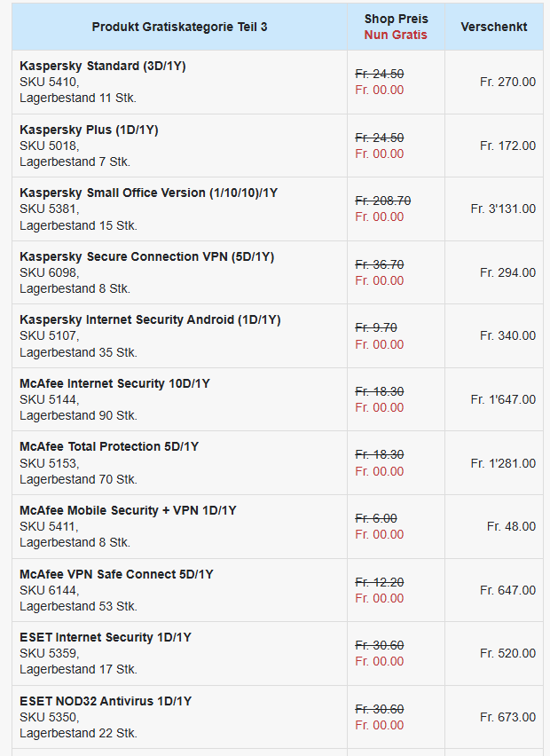Click the Produkt Gratiskategorie Teil 3 header
Viewport: 550px width, 756px height.
click(179, 27)
